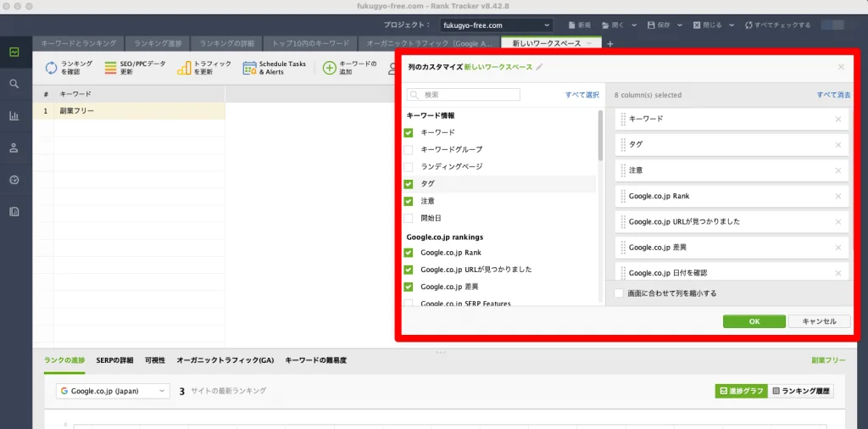Click the キーワードの追加 plus icon

pyautogui.click(x=330, y=68)
